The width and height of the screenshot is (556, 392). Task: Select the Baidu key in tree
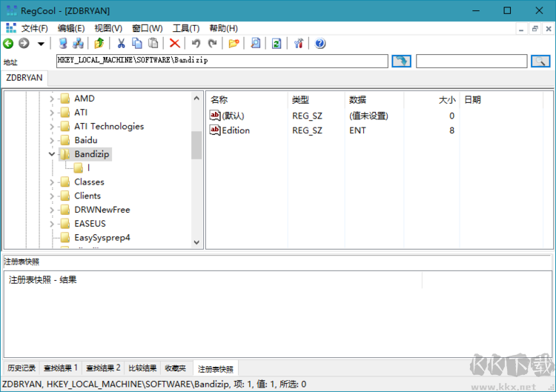point(86,140)
